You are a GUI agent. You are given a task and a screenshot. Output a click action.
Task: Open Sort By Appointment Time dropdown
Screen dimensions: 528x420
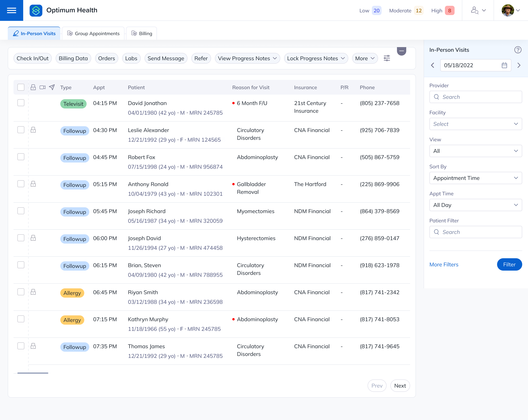(x=475, y=178)
